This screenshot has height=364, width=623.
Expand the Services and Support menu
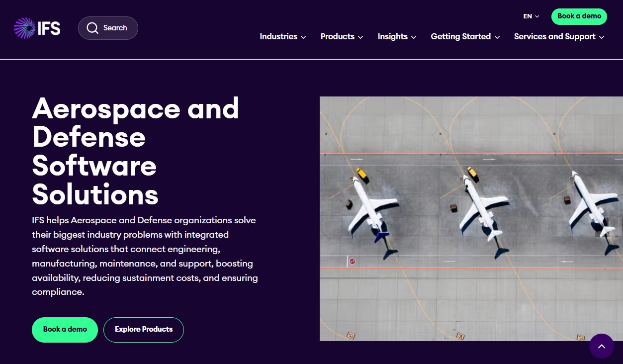click(x=559, y=37)
